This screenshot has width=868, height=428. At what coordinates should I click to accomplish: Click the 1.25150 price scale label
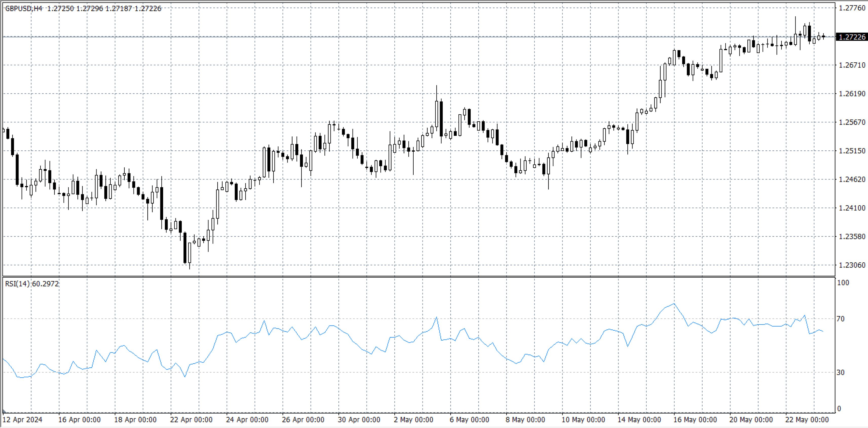(852, 151)
